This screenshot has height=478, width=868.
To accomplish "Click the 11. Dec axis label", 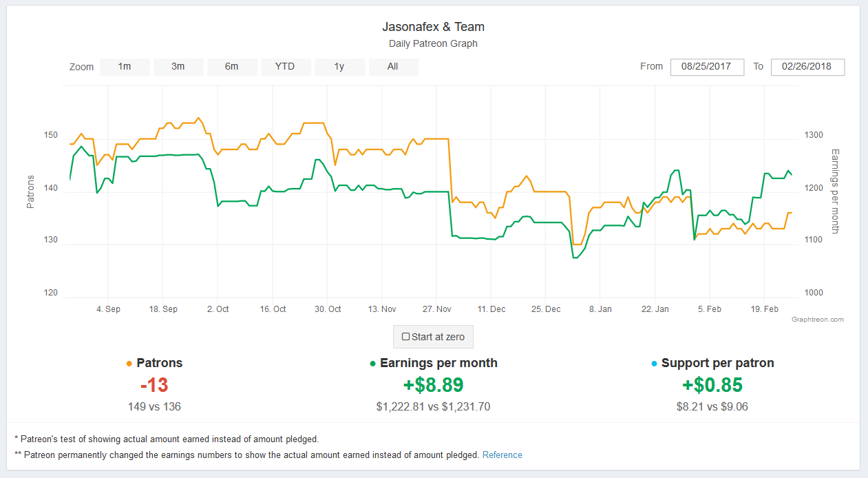I will point(491,309).
